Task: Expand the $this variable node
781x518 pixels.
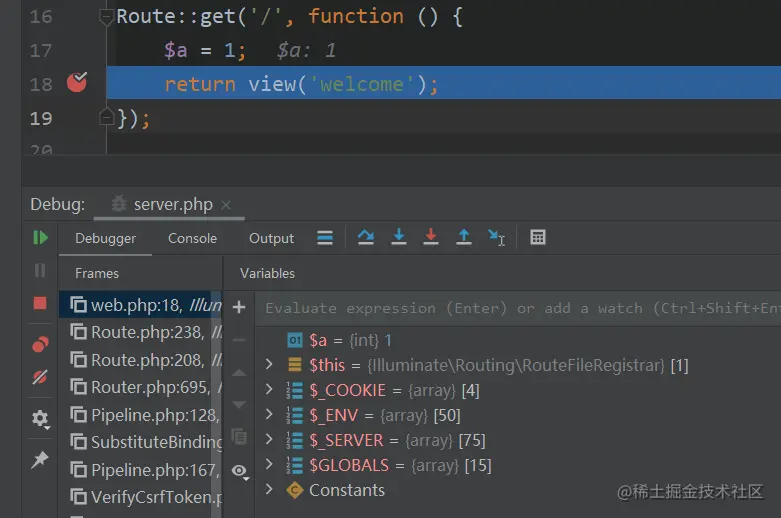Action: click(x=269, y=364)
